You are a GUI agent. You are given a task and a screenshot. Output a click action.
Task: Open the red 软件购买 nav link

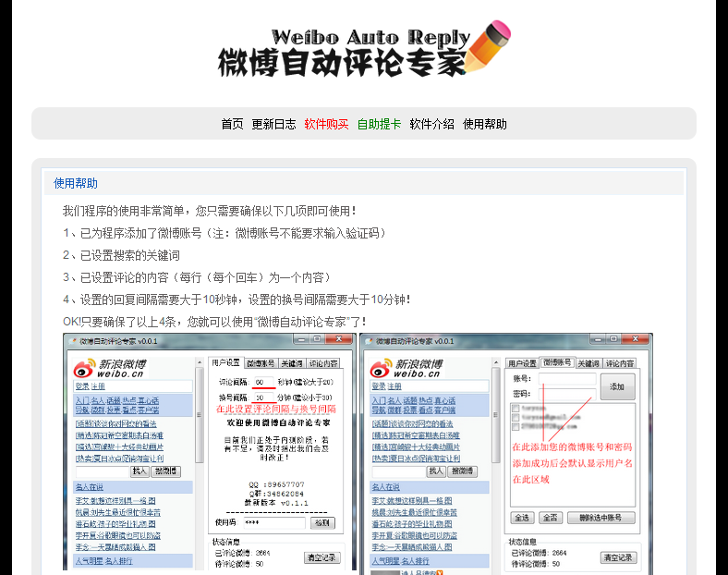[326, 124]
